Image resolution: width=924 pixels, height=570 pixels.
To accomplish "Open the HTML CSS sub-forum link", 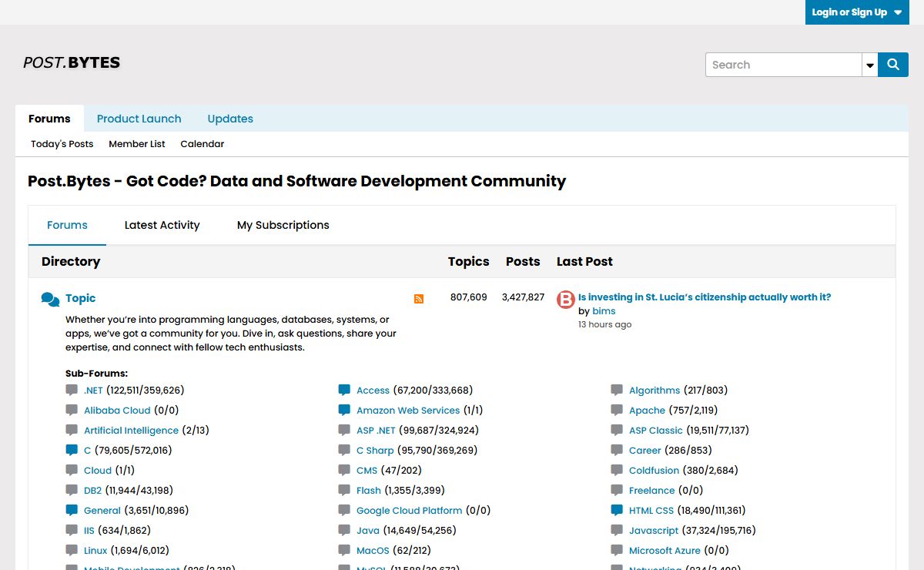I will tap(651, 511).
